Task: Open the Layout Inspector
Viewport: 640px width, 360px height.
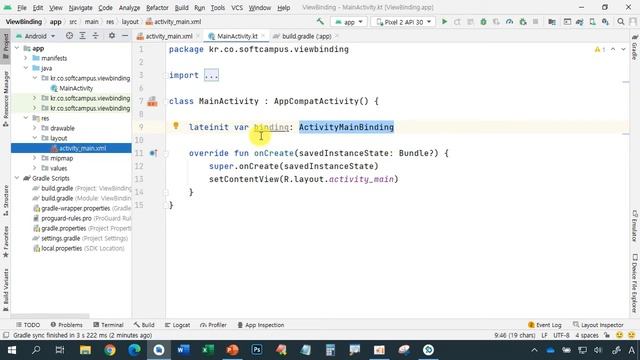Action: (x=598, y=325)
